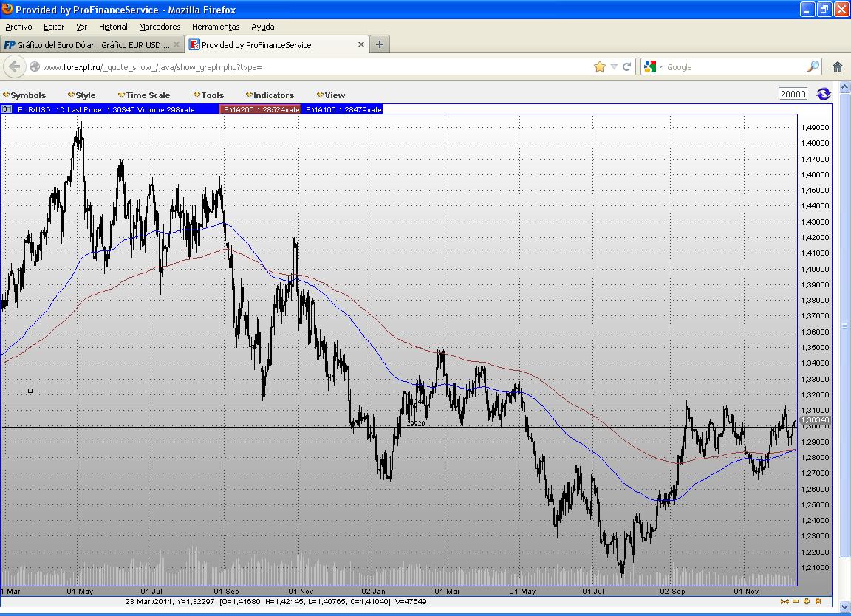Click the small icon left of EUR/USD label

(7, 109)
